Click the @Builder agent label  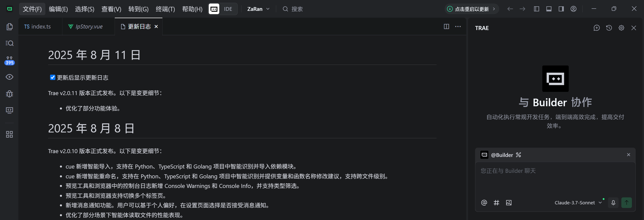click(x=502, y=155)
